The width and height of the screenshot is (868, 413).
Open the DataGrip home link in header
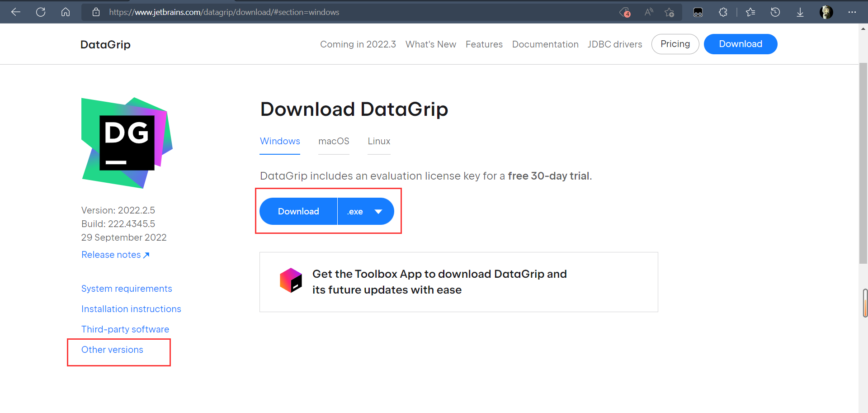pyautogui.click(x=105, y=44)
